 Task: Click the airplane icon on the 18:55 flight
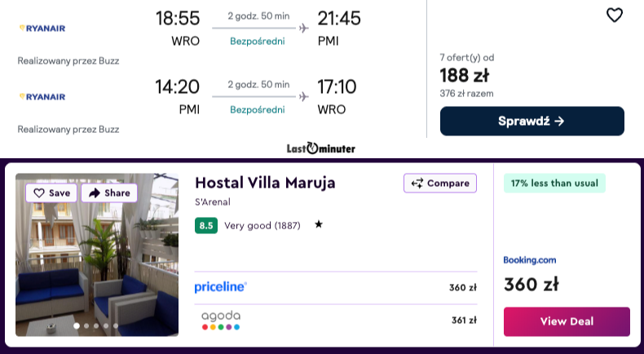coord(303,29)
